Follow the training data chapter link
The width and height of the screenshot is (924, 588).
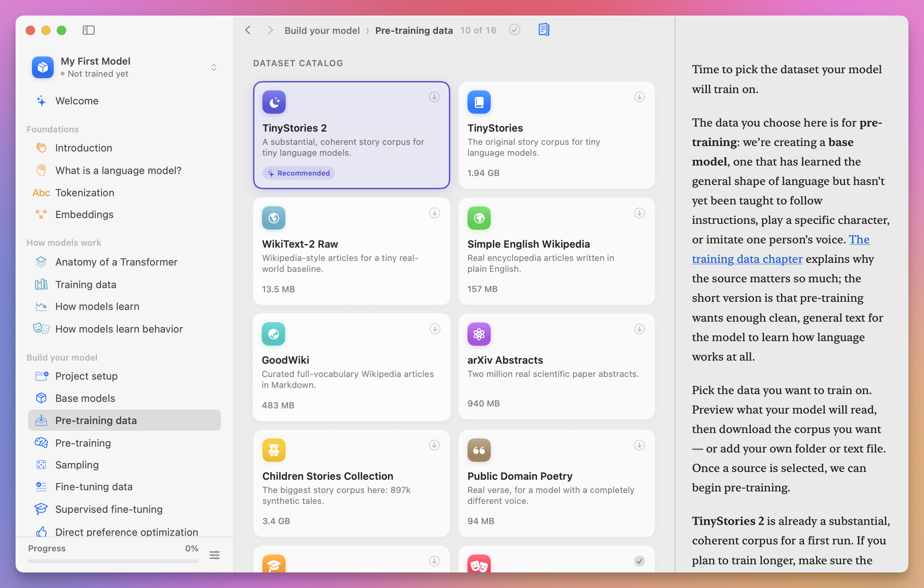[747, 259]
